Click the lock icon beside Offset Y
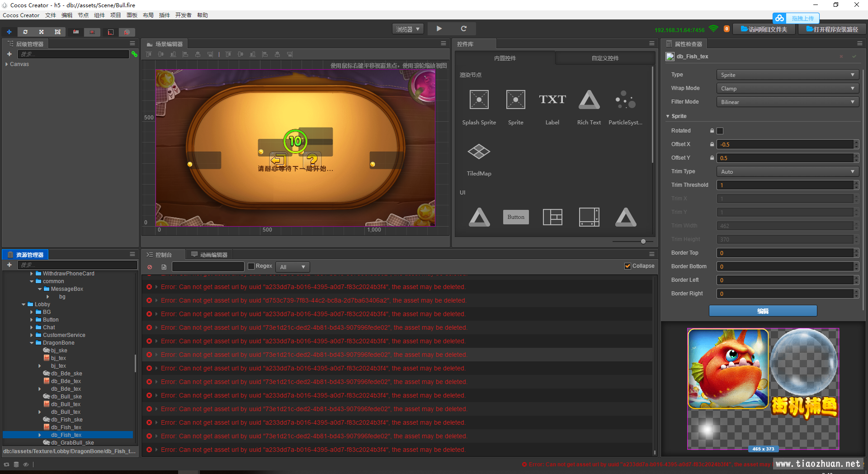Screen dimensions: 868x474 (712, 158)
